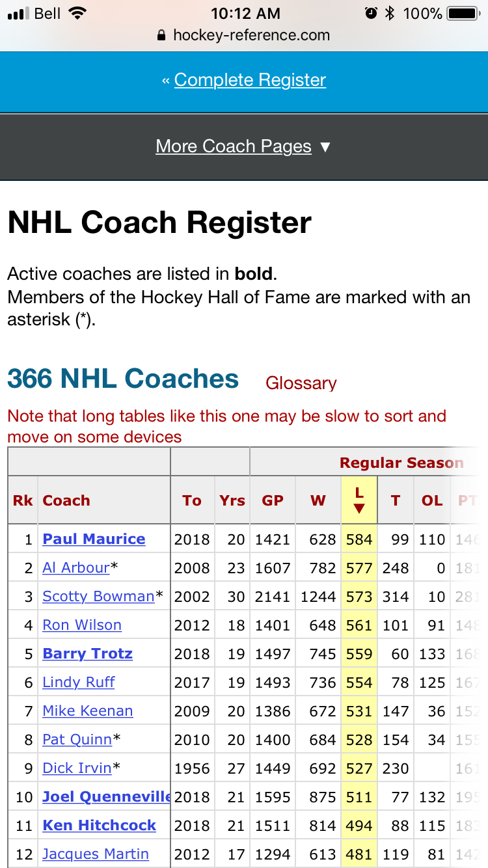Sort by the Yrs column header
Screen dimensions: 488x868
232,500
